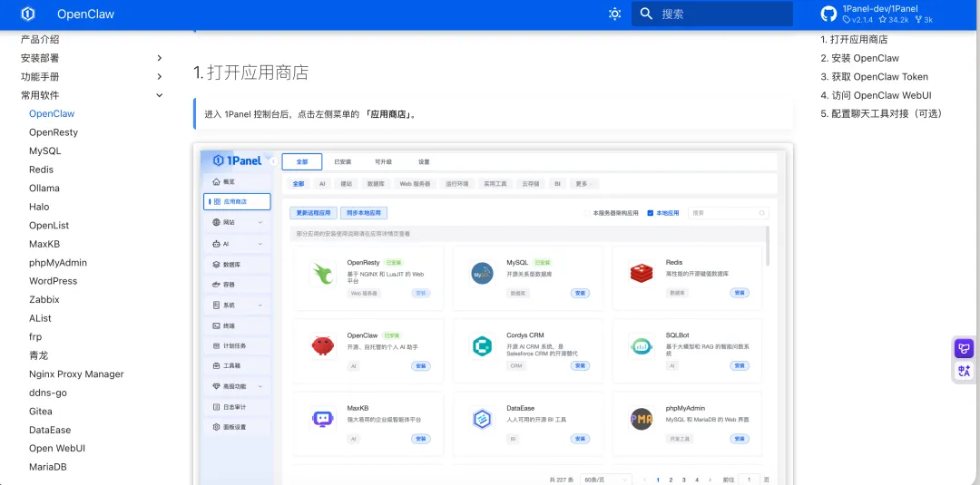Open the OpenResty page in the left navigation
The height and width of the screenshot is (485, 980).
pyautogui.click(x=54, y=132)
